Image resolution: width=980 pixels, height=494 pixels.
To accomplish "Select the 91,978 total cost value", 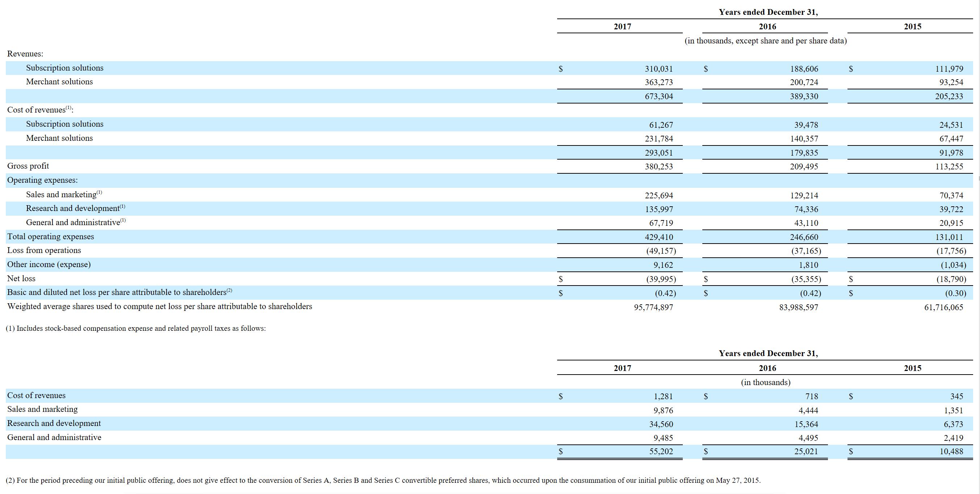I will [951, 153].
